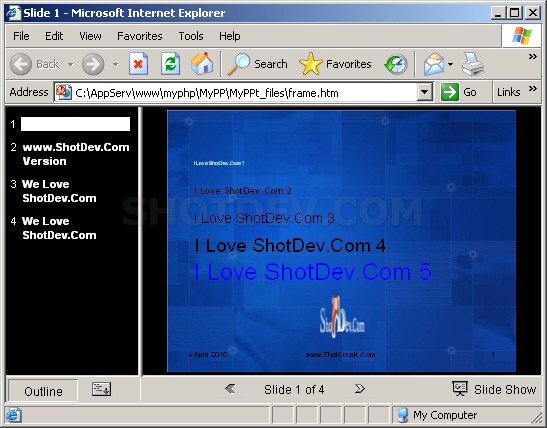547x428 pixels.
Task: Click the www.ThaiCreate.Com footer text
Action: pyautogui.click(x=340, y=354)
